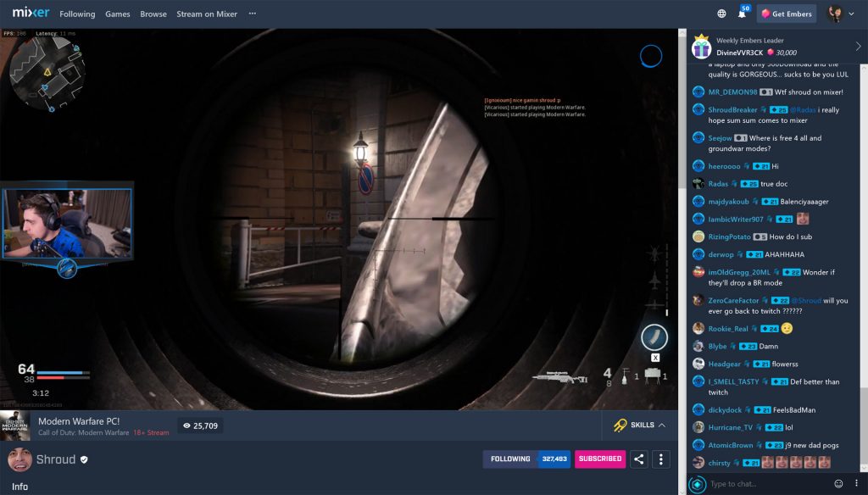This screenshot has width=868, height=495.
Task: Click I_SMELL_TASTY's avatar in chat
Action: pyautogui.click(x=698, y=381)
